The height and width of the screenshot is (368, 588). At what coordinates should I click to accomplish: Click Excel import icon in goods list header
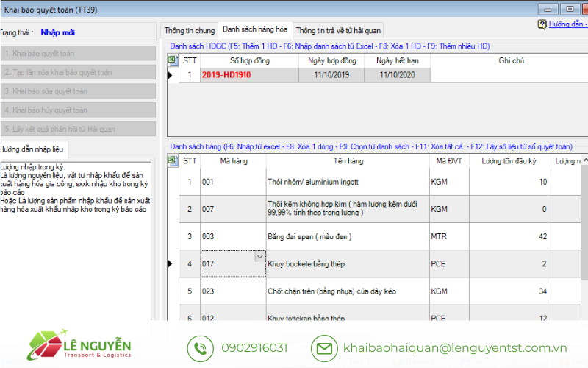(x=173, y=160)
